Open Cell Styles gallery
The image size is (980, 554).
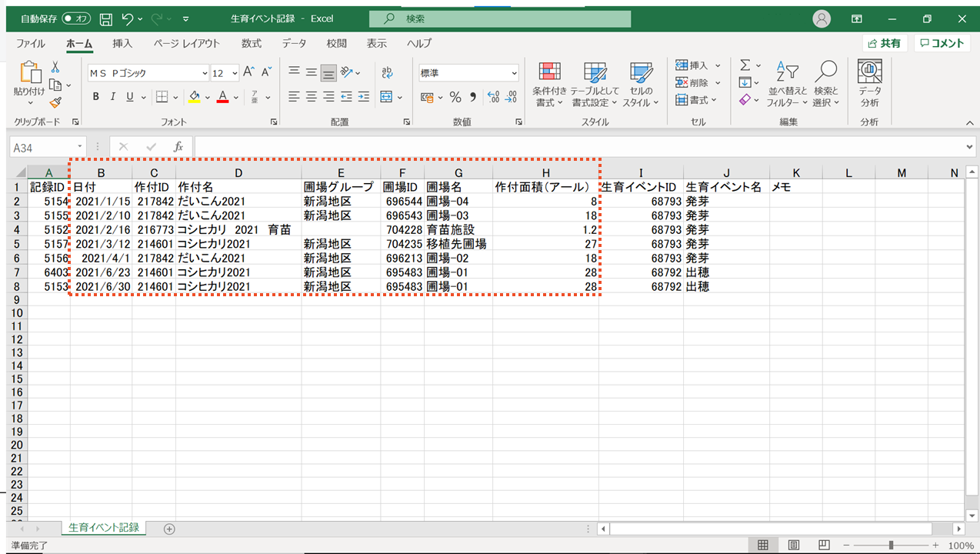pyautogui.click(x=640, y=85)
